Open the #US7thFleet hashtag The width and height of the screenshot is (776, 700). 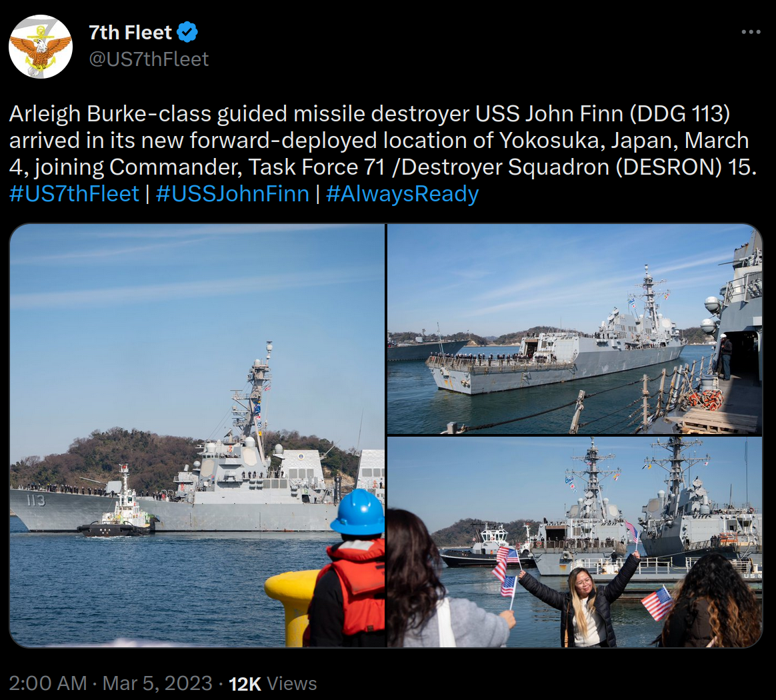click(x=74, y=193)
